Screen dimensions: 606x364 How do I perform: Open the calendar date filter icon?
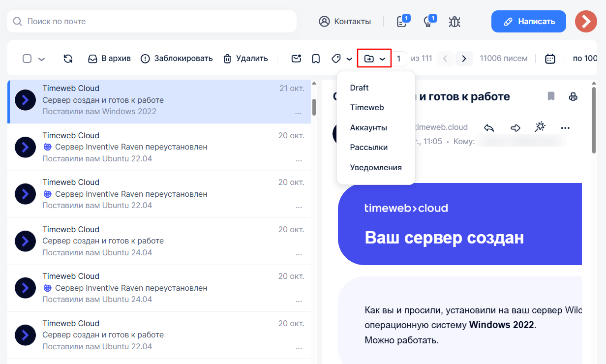click(x=550, y=59)
